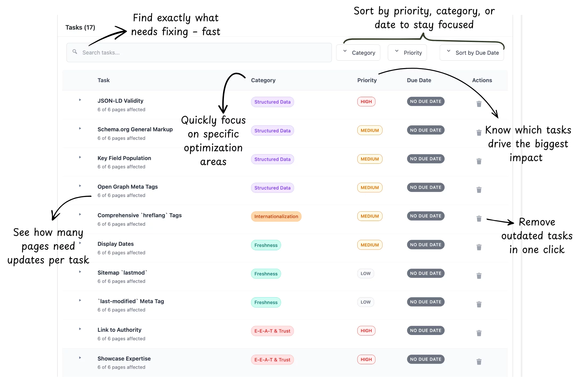Open the Sort by Due Date dropdown
The image size is (588, 377).
pos(472,53)
